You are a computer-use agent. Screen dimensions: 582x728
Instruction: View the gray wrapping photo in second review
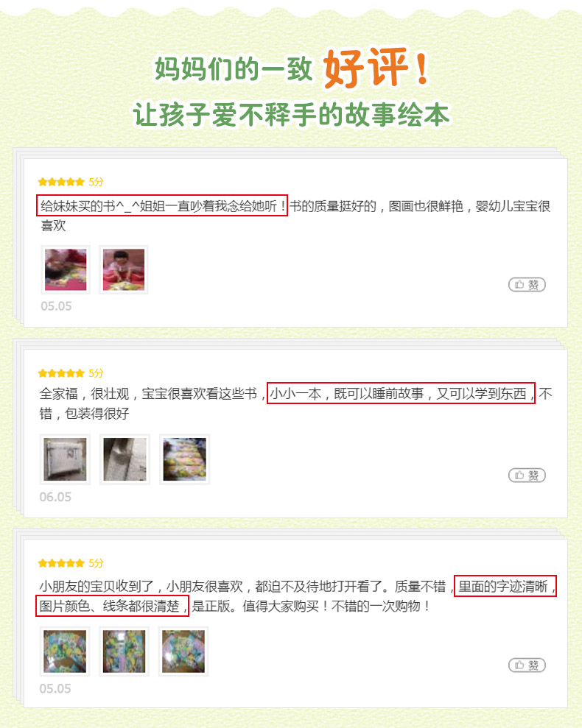[125, 459]
